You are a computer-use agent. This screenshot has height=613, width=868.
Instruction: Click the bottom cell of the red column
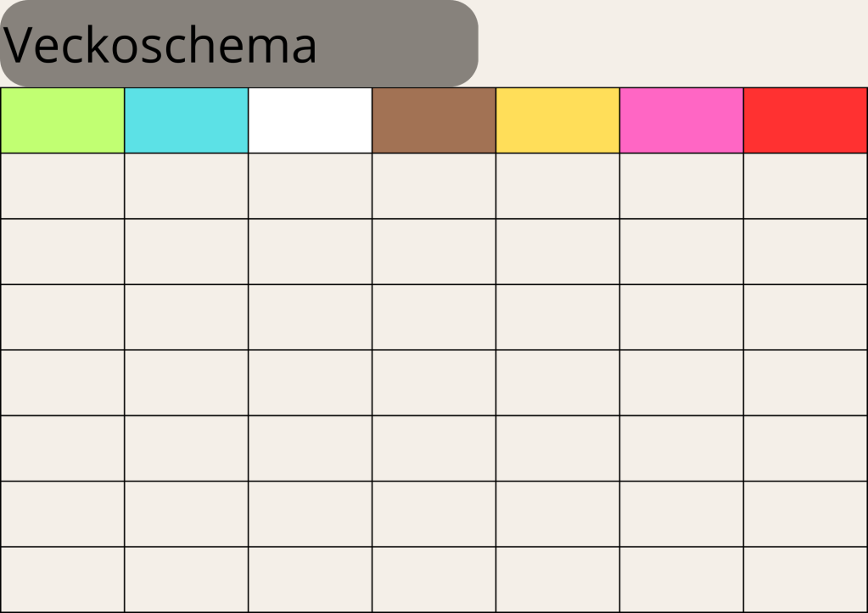point(805,579)
